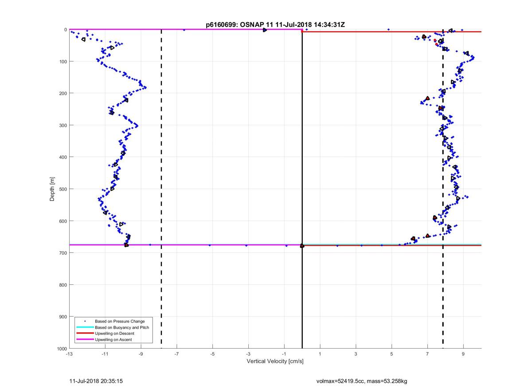Click the timestamp 11-Jul-2018 20:35:15
The height and width of the screenshot is (392, 532).
tap(96, 381)
